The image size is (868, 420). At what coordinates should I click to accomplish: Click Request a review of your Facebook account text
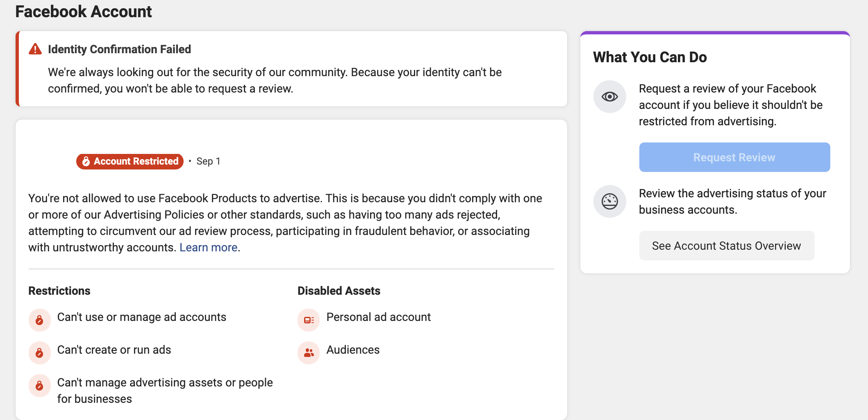pos(731,105)
